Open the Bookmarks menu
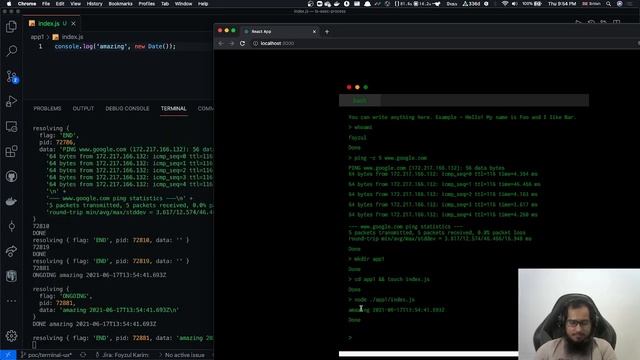Image resolution: width=640 pixels, height=360 pixels. coord(120,4)
